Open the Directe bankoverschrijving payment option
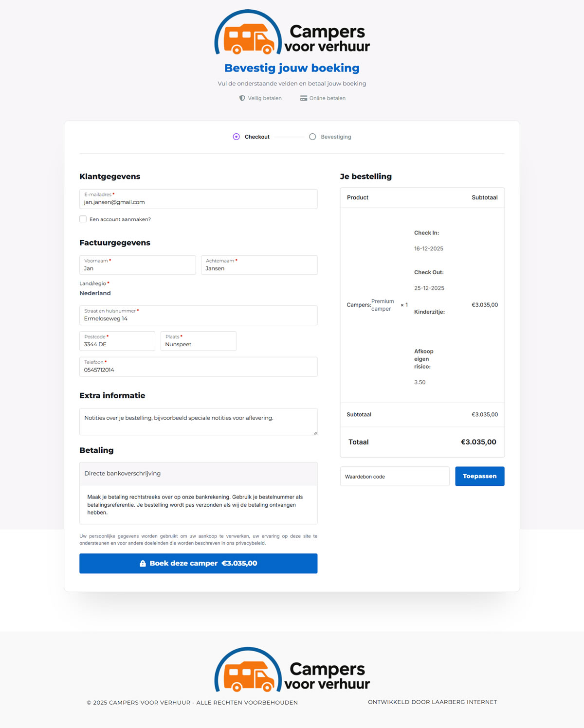584x728 pixels. (x=198, y=474)
